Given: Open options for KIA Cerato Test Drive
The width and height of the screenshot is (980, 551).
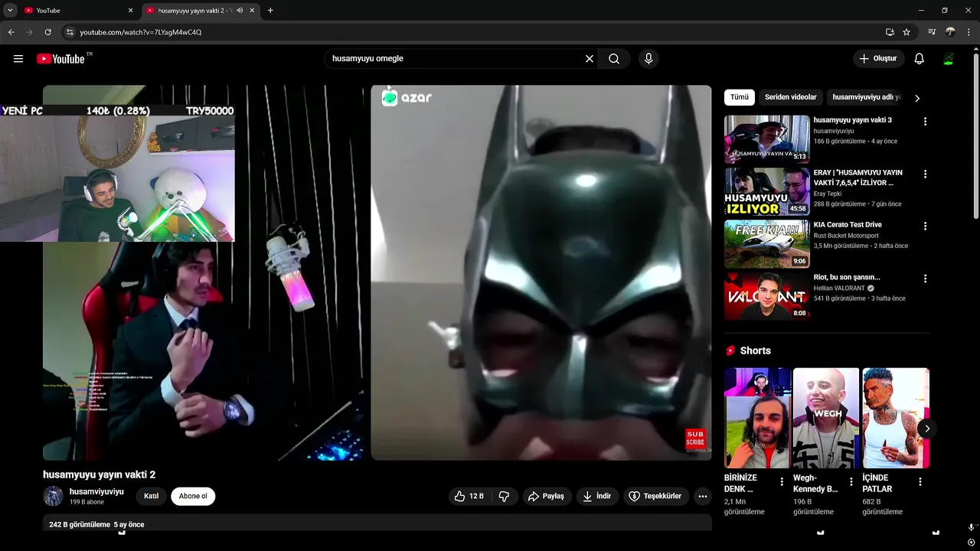Looking at the screenshot, I should 925,227.
